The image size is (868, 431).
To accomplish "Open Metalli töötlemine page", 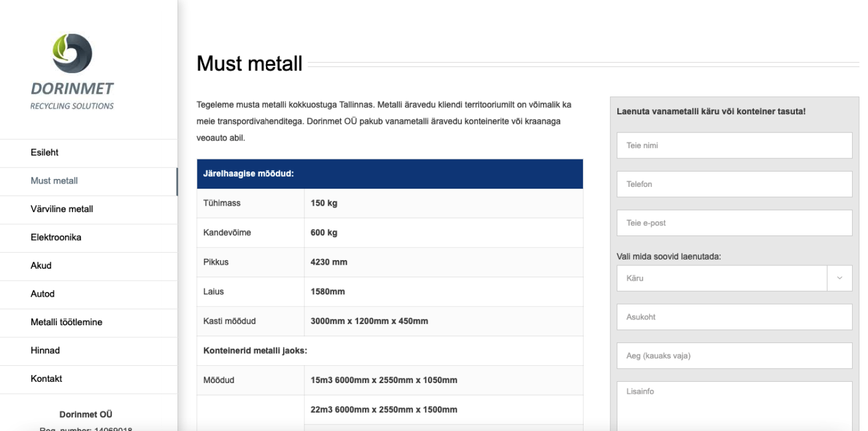I will pos(66,322).
